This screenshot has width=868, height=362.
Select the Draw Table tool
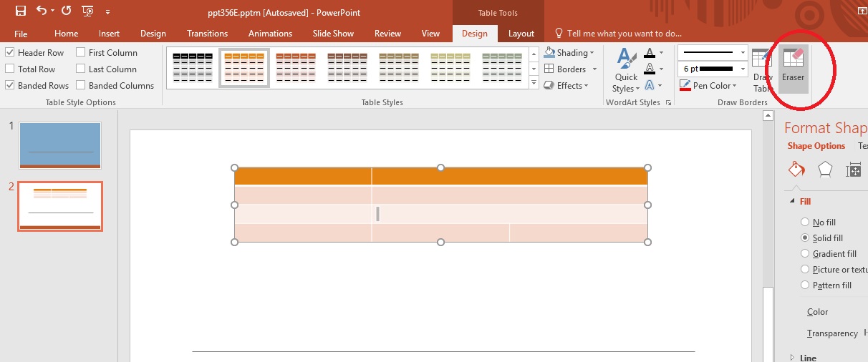(x=763, y=70)
